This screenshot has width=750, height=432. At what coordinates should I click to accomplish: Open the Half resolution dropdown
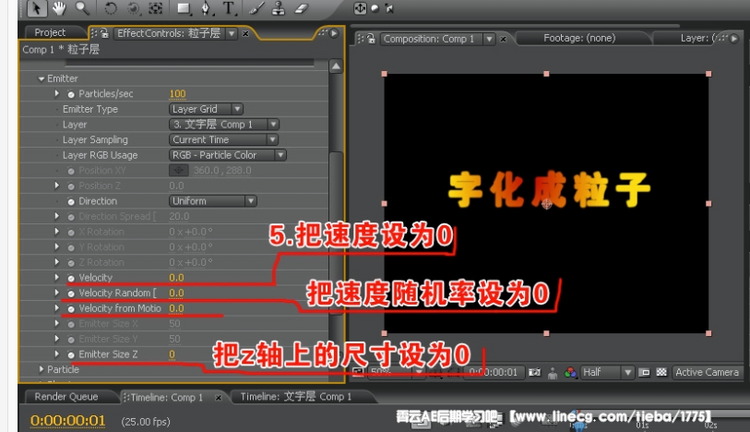tap(607, 372)
